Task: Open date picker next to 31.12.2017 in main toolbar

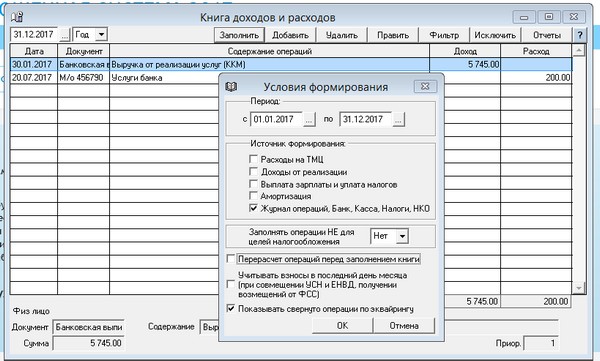Action: click(64, 35)
